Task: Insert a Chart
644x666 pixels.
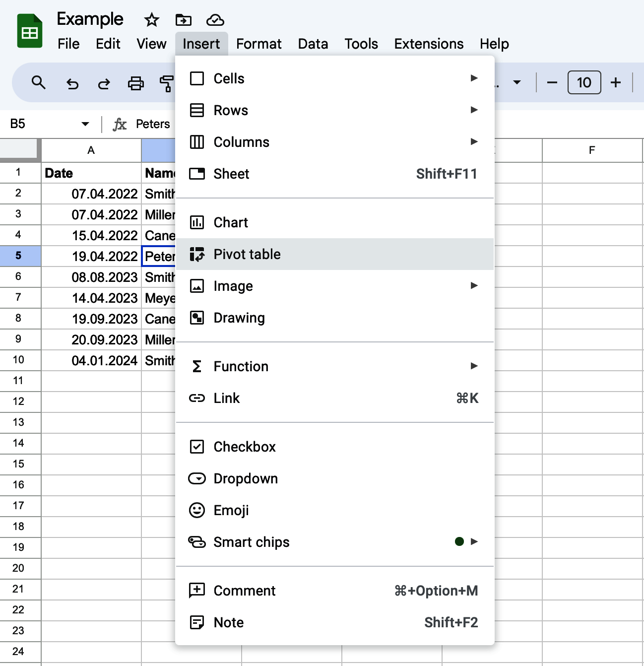Action: [230, 222]
